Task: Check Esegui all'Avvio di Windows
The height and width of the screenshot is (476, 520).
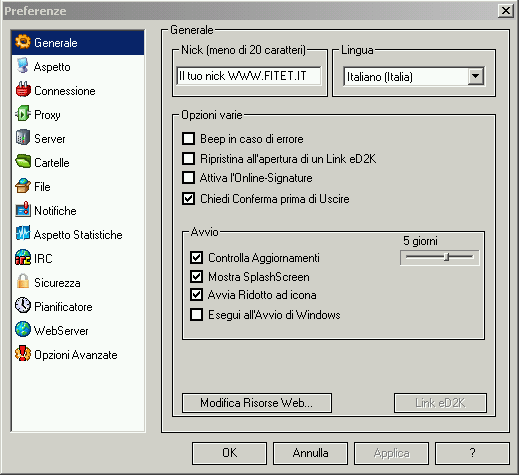Action: pyautogui.click(x=197, y=315)
